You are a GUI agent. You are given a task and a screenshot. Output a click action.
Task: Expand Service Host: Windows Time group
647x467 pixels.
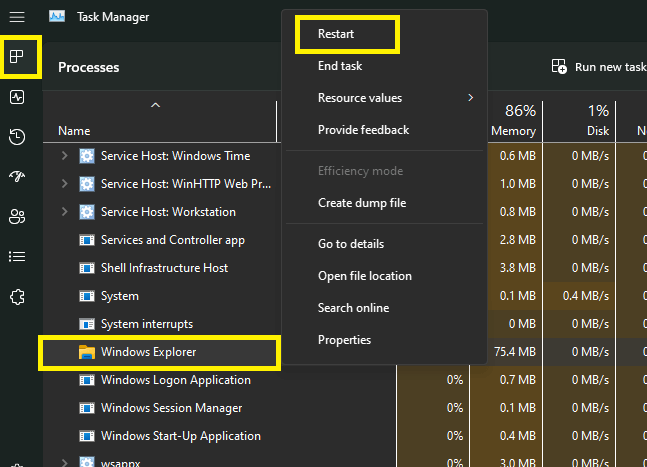[x=65, y=156]
